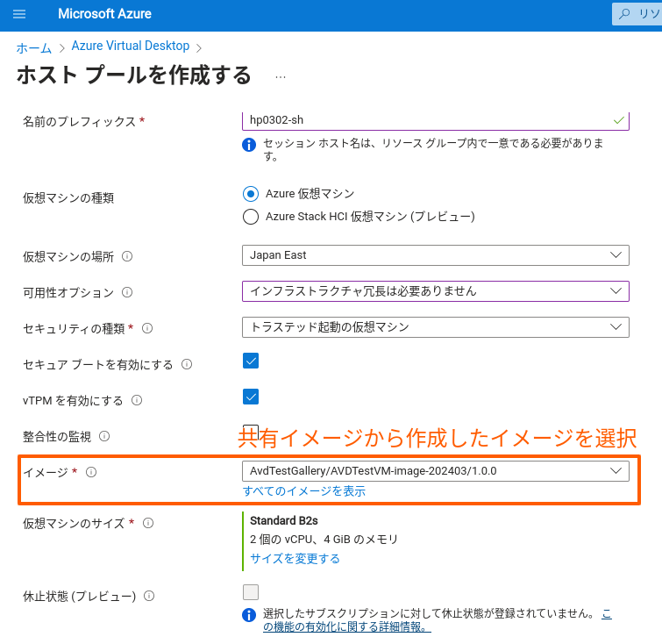Show info for vTPM を有効にする

(137, 400)
